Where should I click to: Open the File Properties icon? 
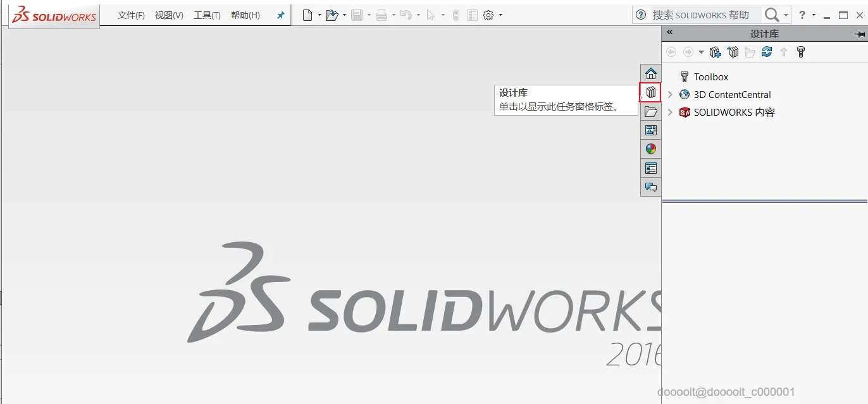click(x=472, y=15)
